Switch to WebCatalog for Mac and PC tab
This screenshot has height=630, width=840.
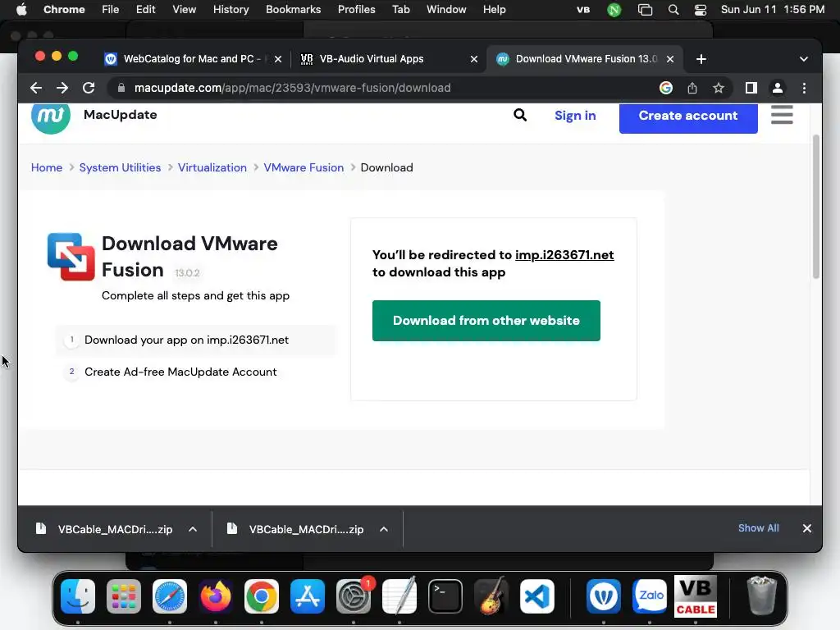point(190,59)
